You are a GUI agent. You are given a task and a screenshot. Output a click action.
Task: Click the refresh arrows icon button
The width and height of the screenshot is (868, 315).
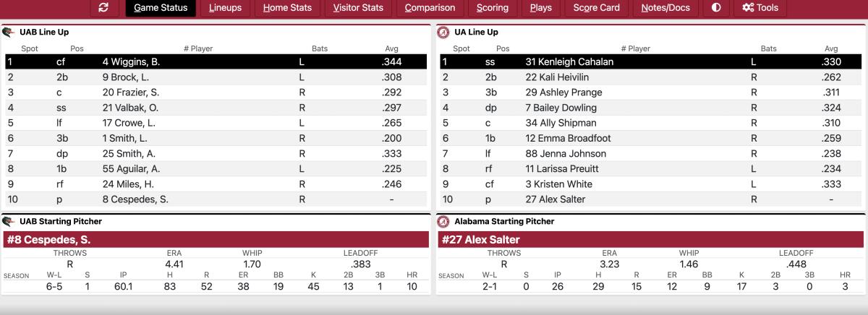(x=103, y=8)
